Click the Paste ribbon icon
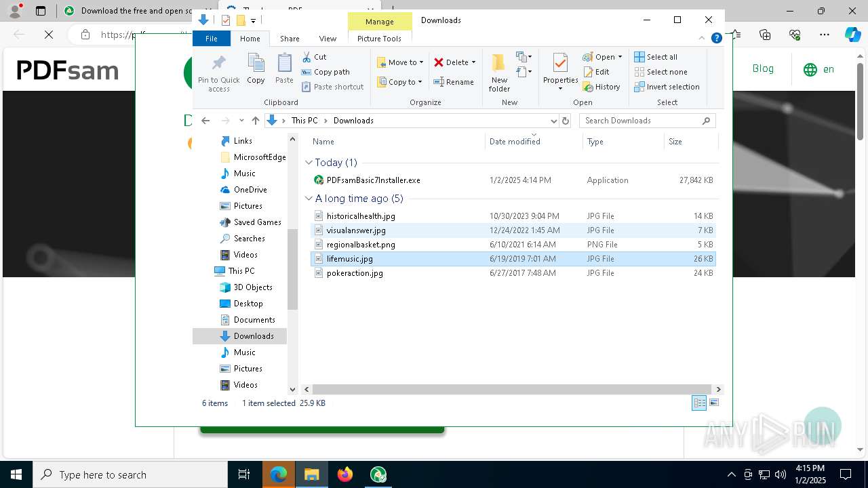This screenshot has width=868, height=488. 284,69
